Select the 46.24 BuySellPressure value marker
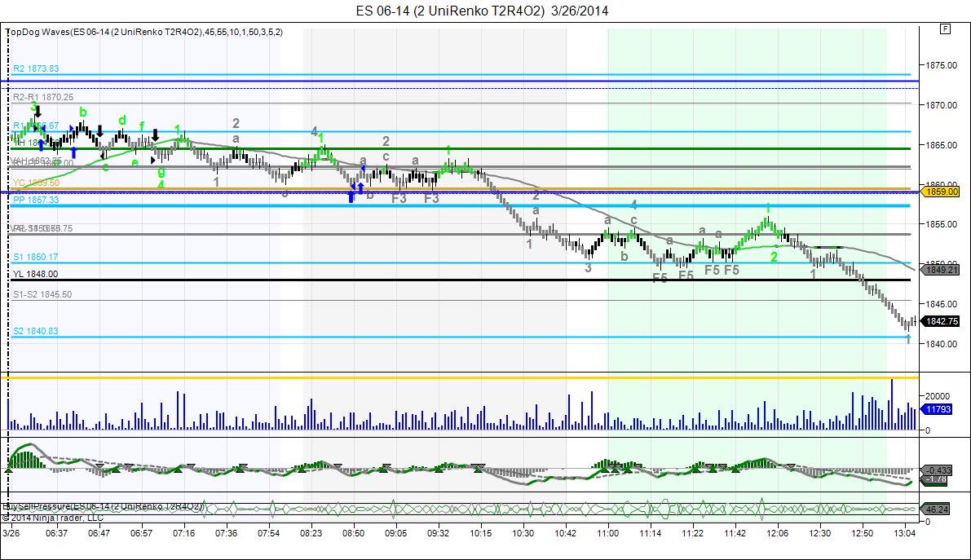Screen dimensions: 971x560 (935, 509)
